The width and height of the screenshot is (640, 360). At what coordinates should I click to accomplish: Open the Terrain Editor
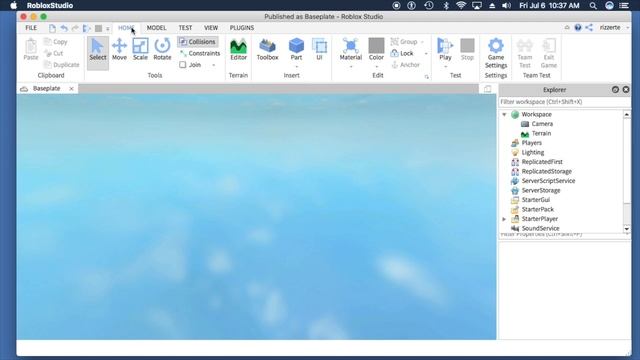[238, 49]
